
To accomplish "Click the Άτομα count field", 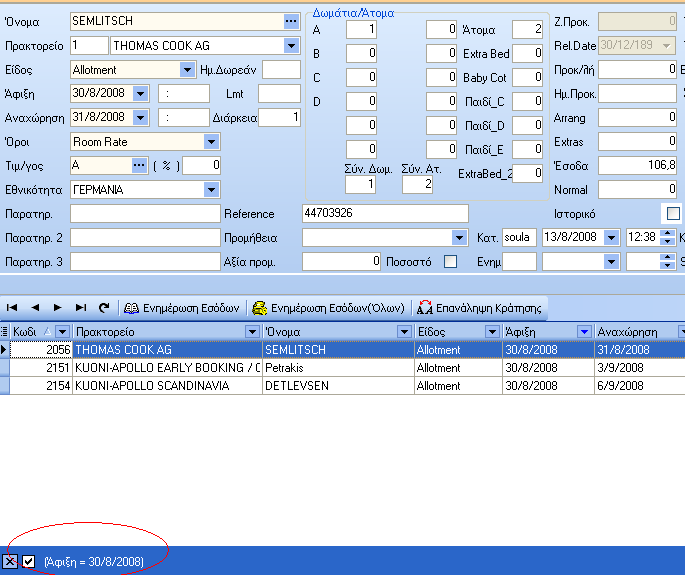I will click(x=527, y=29).
